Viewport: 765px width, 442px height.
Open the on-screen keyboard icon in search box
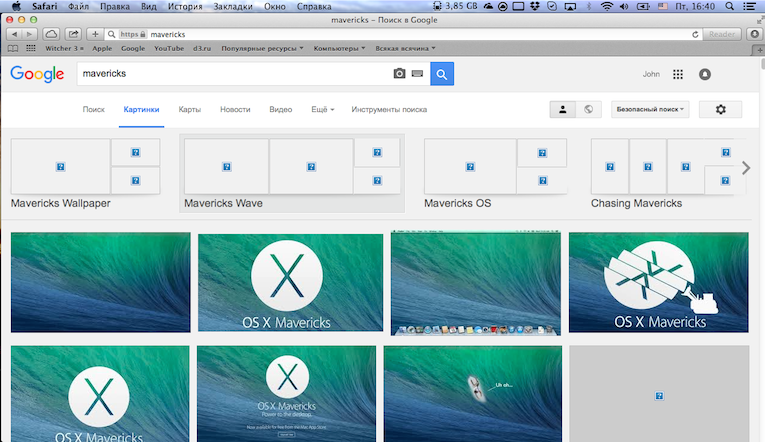tap(417, 74)
